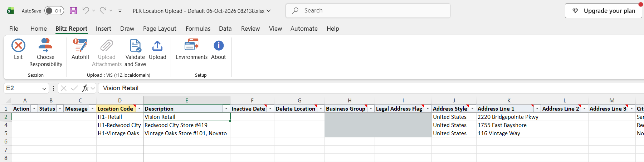The image size is (644, 162).
Task: Open Customize Quick Access Toolbar menu
Action: tap(120, 11)
